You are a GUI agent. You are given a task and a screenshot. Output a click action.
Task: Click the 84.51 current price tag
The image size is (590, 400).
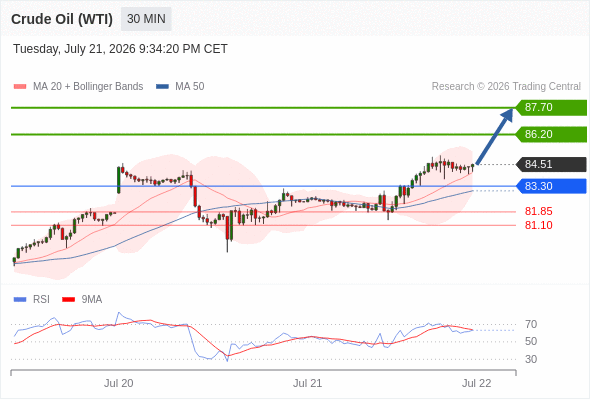click(551, 164)
